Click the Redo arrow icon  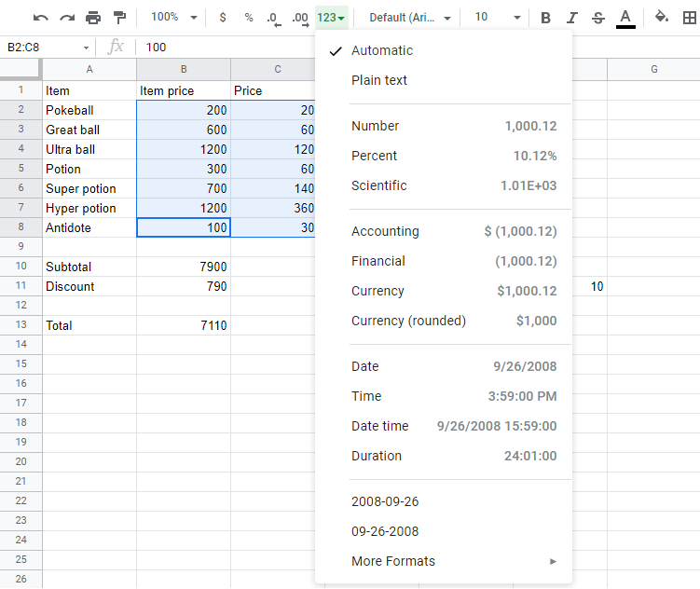click(x=66, y=18)
